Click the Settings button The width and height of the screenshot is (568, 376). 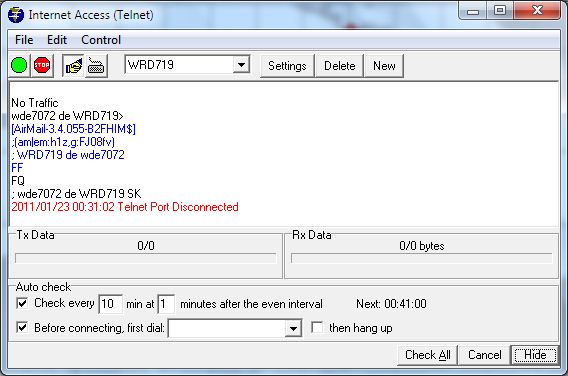pos(287,66)
